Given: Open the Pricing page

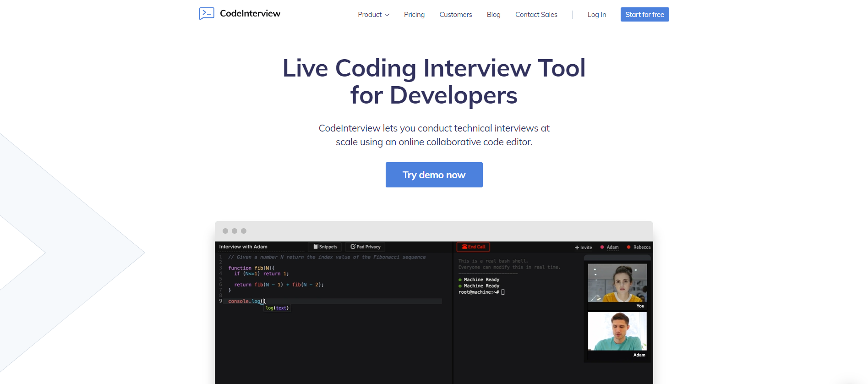Looking at the screenshot, I should click(414, 15).
